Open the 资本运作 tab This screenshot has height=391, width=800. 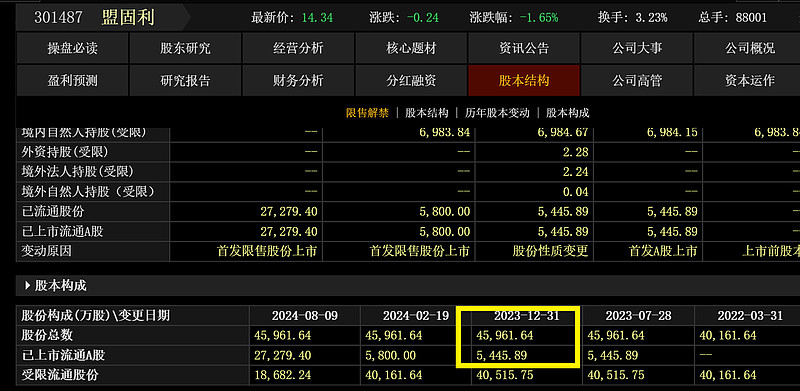point(747,81)
